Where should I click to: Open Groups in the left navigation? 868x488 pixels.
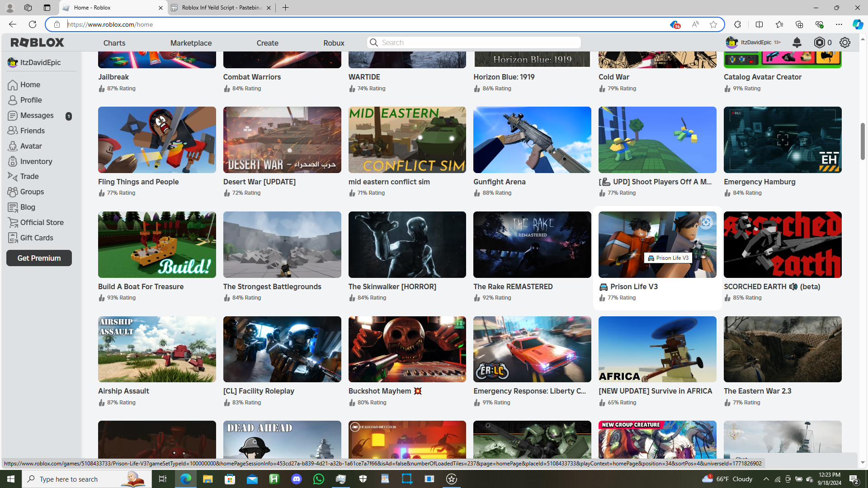pyautogui.click(x=32, y=192)
